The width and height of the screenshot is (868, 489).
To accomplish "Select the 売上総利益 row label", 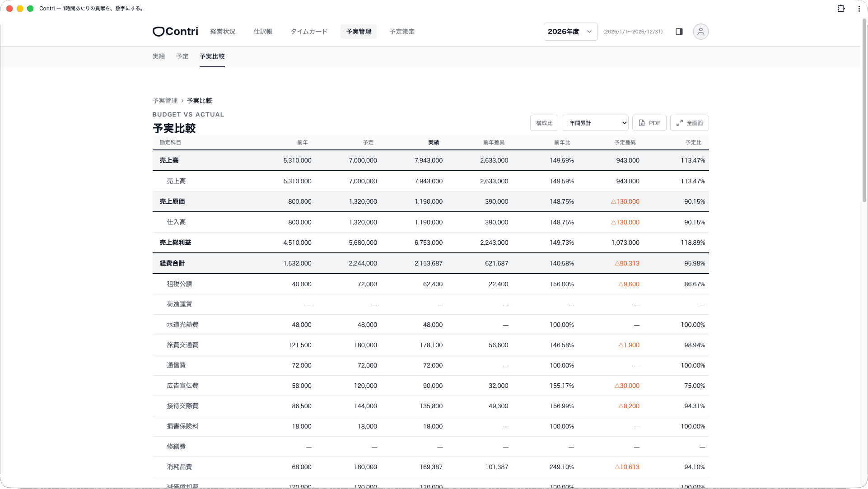I will [175, 242].
